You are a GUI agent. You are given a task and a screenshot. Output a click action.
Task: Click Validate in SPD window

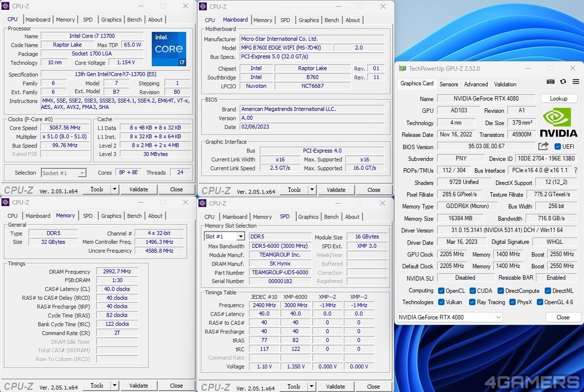[x=335, y=387]
